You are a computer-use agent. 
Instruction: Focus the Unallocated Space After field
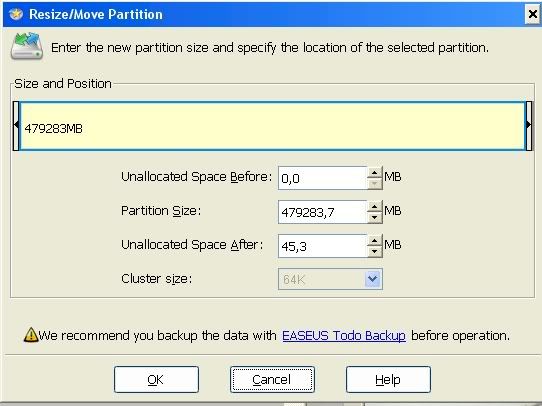[323, 246]
